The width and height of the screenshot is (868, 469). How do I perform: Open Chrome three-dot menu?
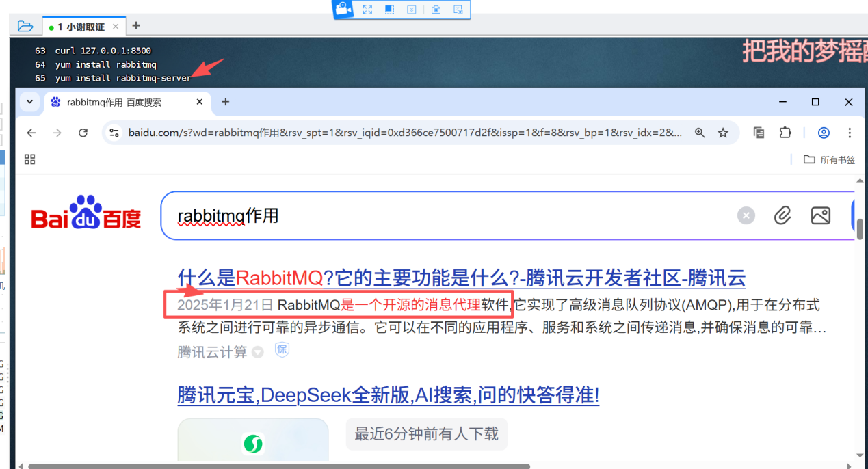click(x=850, y=133)
